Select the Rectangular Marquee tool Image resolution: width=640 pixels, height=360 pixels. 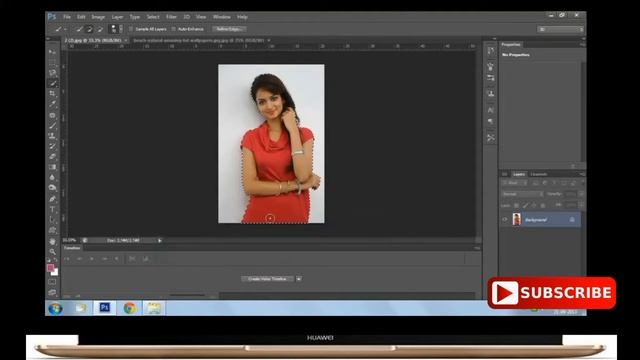(52, 62)
